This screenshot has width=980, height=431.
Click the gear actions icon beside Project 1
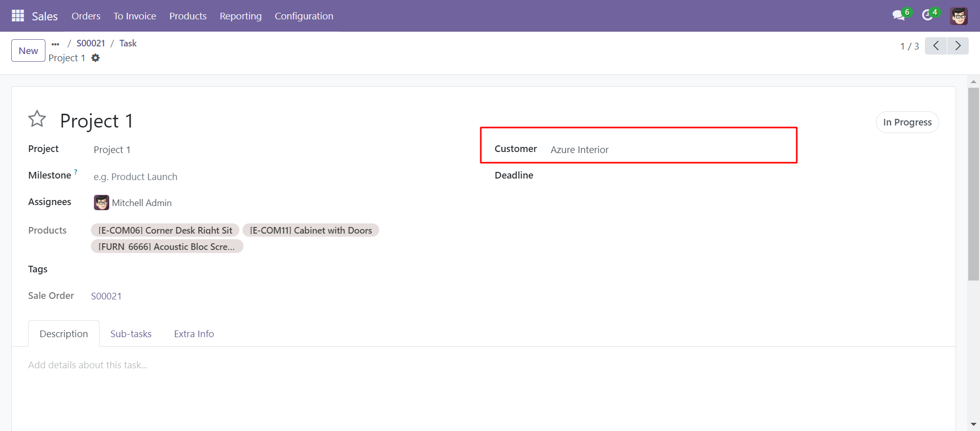tap(95, 58)
